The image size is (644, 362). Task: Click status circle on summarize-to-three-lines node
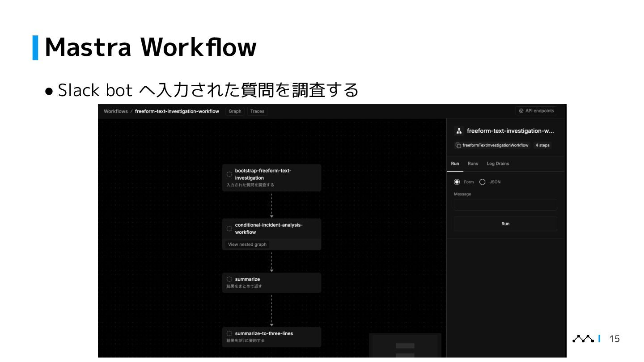click(229, 333)
